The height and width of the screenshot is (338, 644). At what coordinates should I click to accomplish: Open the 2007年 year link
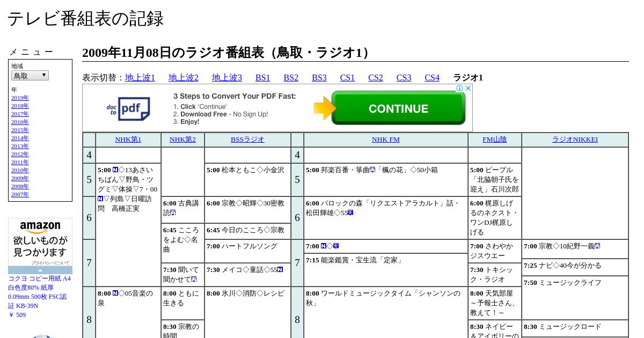click(20, 194)
